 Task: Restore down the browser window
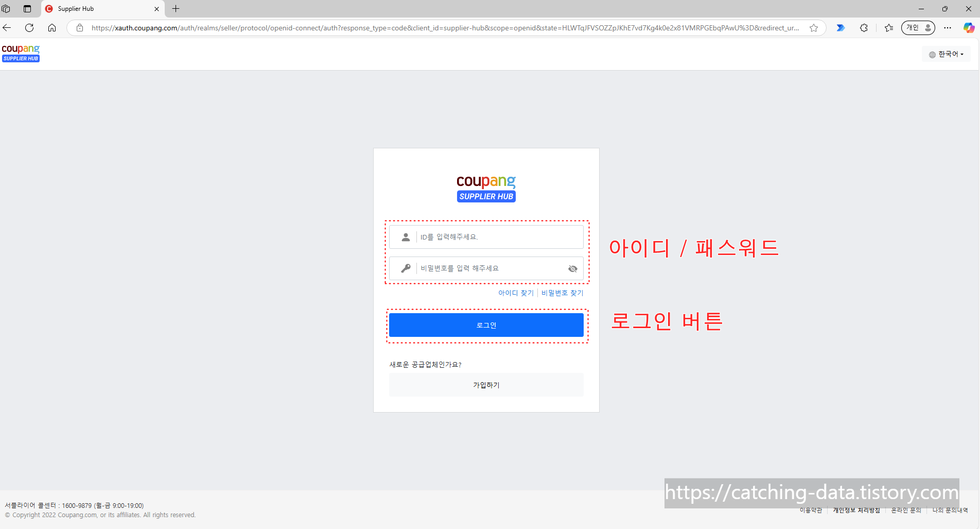945,9
